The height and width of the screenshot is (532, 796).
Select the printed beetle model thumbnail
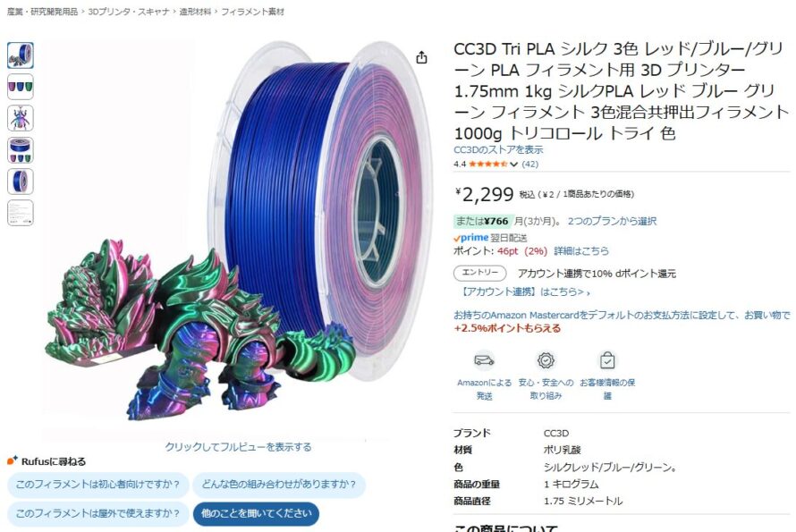tap(21, 118)
